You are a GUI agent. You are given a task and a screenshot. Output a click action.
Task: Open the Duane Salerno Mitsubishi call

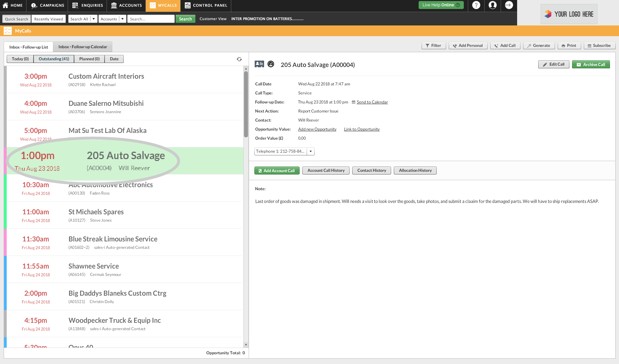pyautogui.click(x=124, y=107)
